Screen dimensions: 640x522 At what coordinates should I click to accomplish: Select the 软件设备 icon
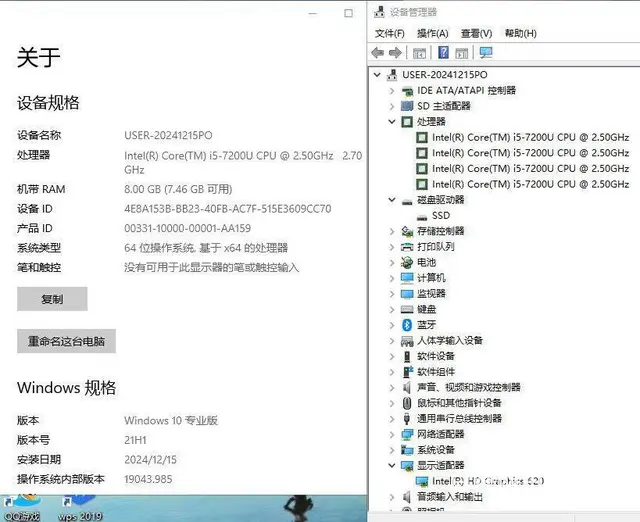pos(407,356)
